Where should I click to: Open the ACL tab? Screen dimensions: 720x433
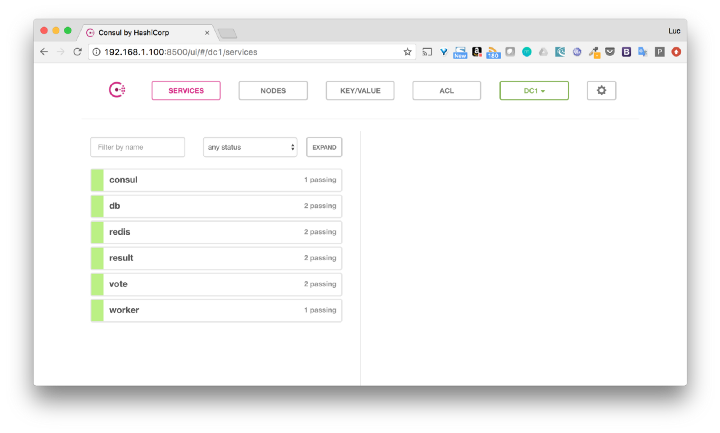446,90
